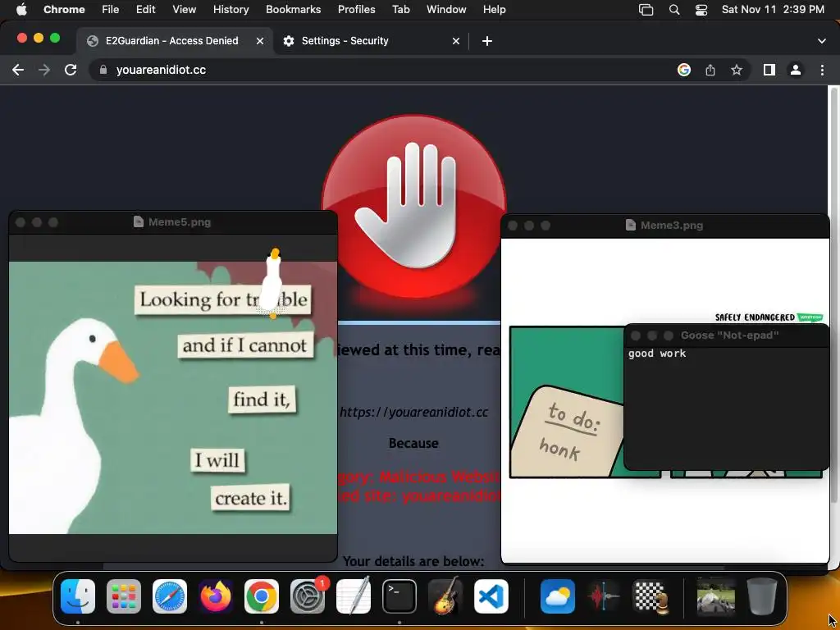Click the Goose "Not-epad" window title

[x=729, y=336]
